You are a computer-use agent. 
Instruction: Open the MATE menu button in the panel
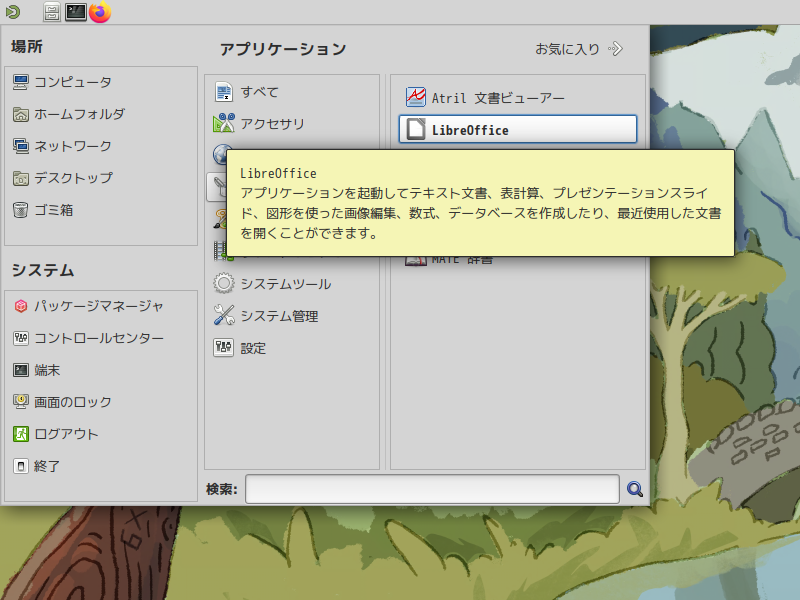(x=13, y=12)
